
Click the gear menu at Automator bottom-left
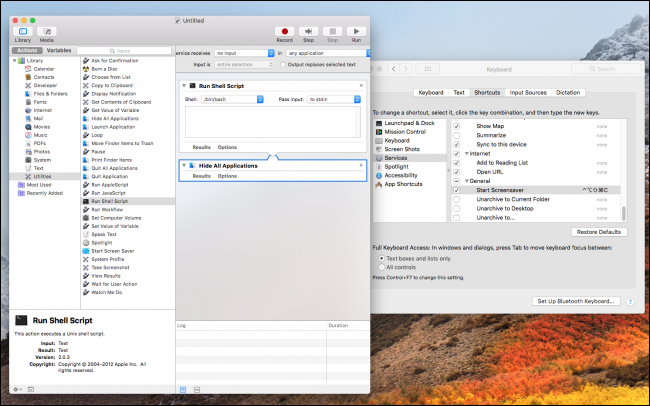tap(17, 389)
